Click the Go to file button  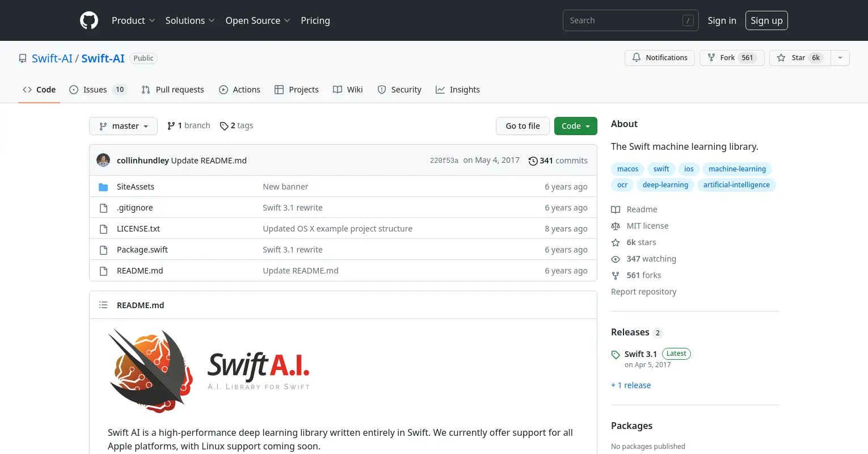[522, 125]
